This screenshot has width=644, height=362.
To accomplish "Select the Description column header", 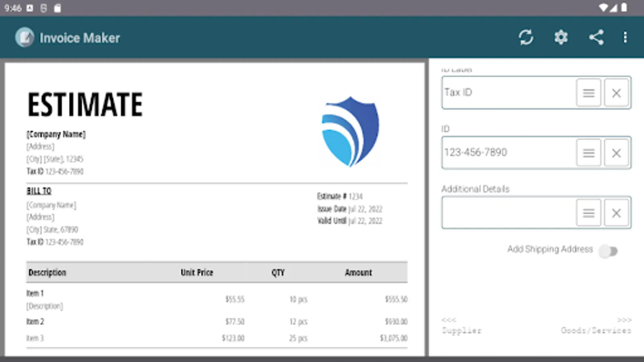I will tap(47, 272).
